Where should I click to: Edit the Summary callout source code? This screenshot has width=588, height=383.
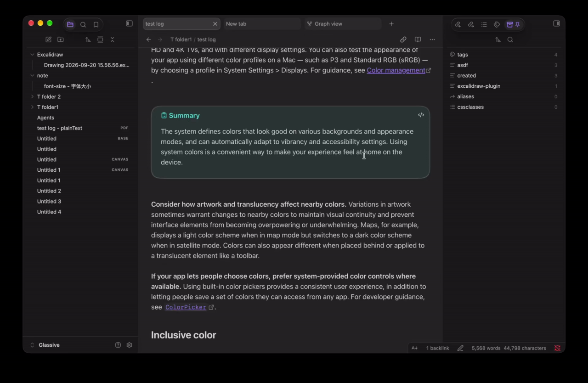(x=421, y=115)
